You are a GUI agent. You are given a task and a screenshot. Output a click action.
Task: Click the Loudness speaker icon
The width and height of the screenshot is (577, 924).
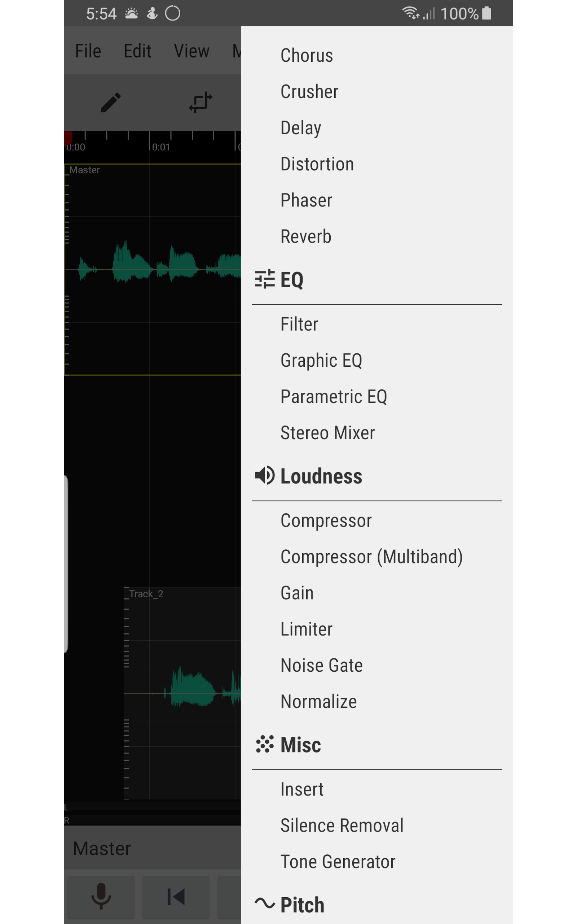(265, 475)
